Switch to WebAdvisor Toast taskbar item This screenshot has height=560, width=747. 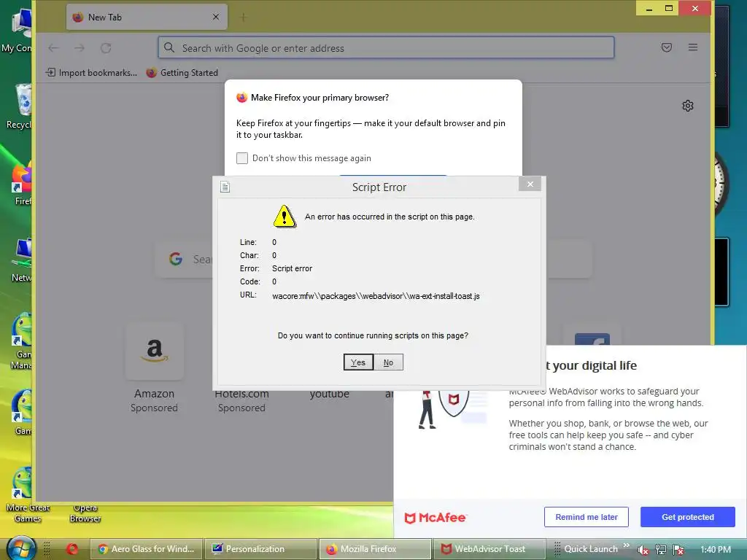click(x=489, y=549)
